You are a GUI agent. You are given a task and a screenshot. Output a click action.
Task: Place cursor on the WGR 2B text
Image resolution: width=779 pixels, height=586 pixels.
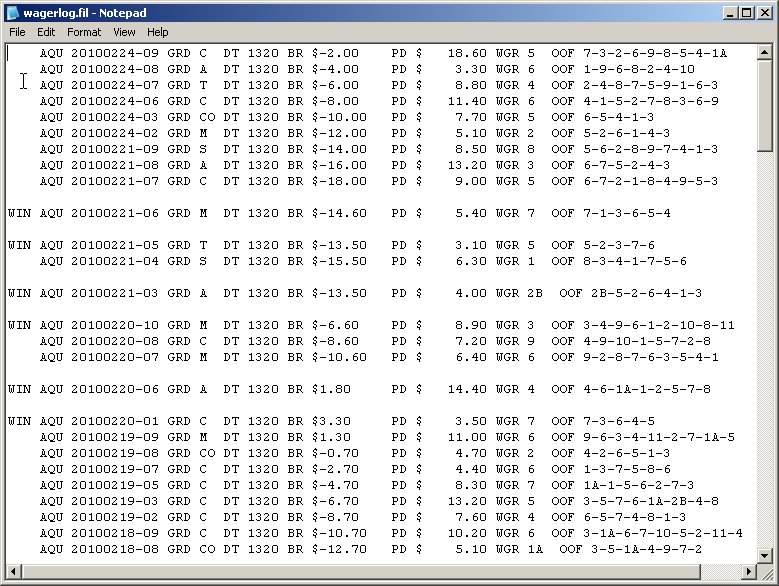(519, 293)
